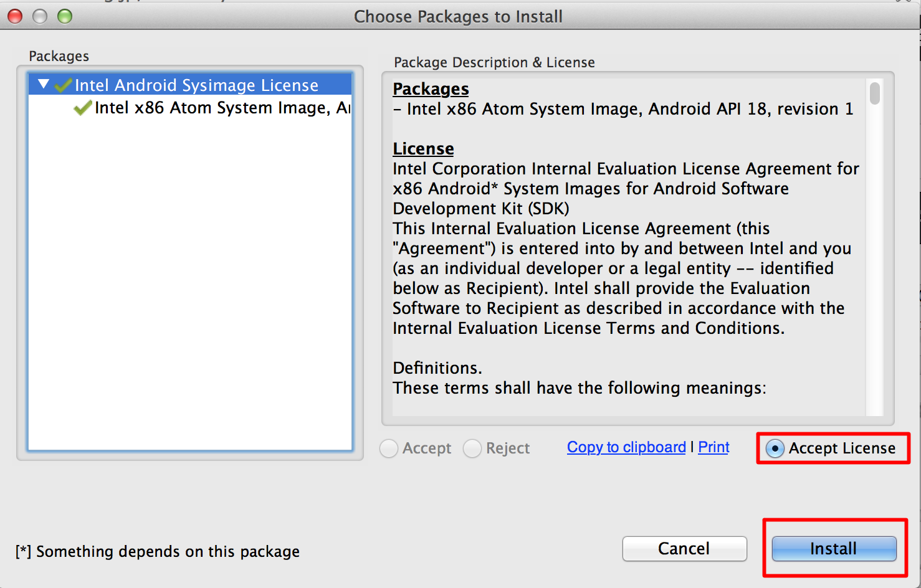Choose the Accept radio button

(x=389, y=448)
